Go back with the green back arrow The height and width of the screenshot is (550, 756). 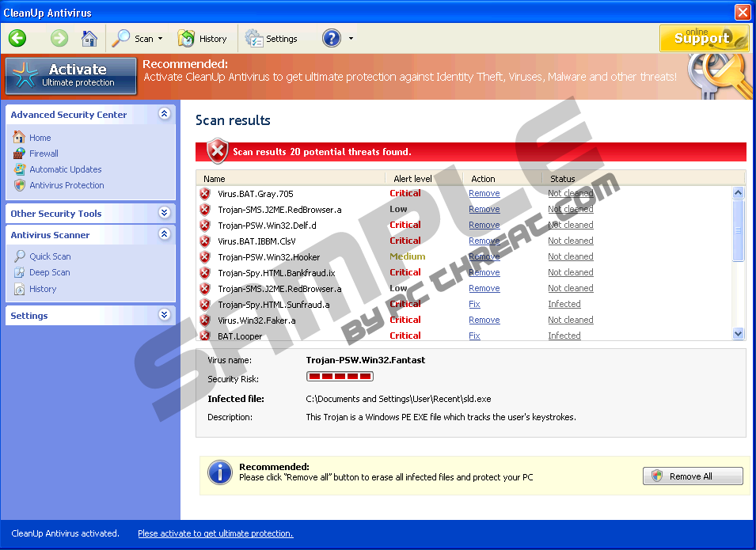point(17,38)
